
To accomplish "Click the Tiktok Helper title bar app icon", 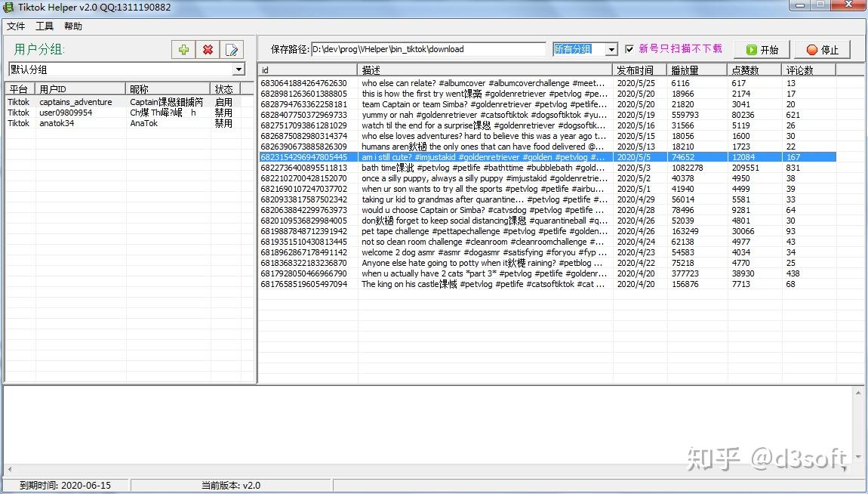I will (8, 8).
